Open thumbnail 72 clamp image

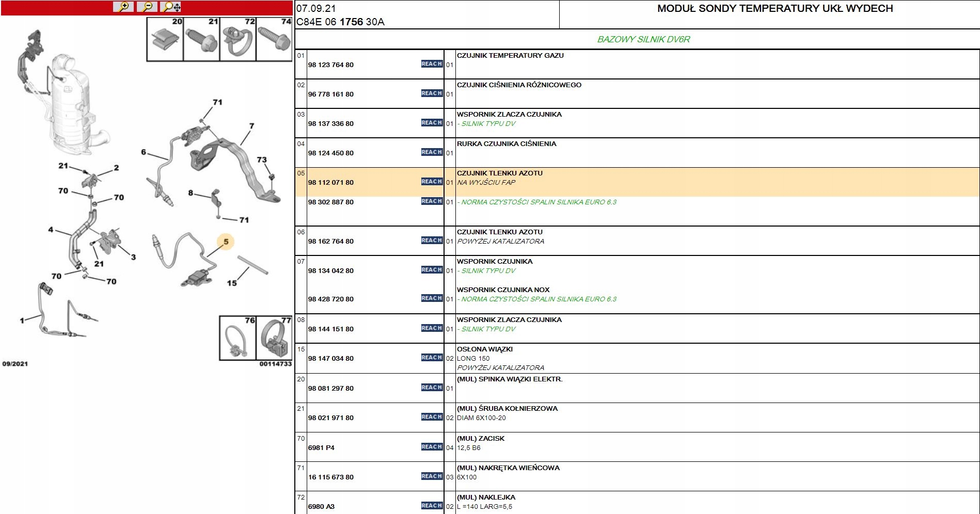238,39
